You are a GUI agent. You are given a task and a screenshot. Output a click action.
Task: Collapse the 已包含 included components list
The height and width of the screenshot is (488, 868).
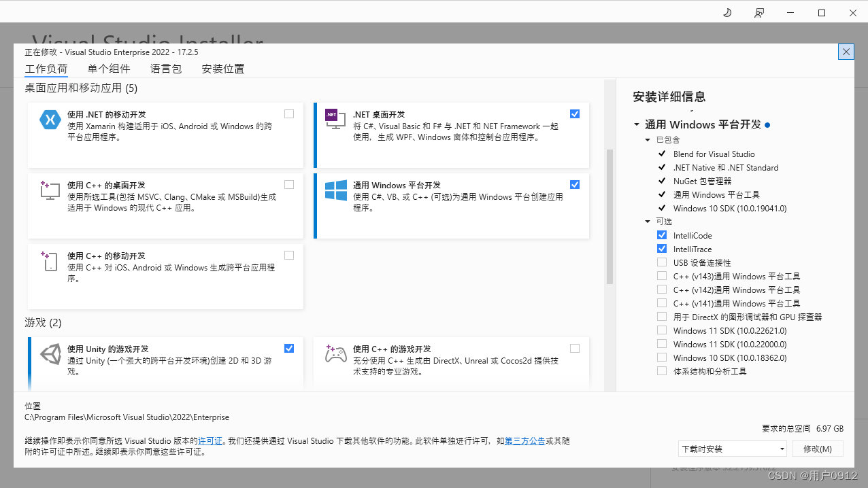648,140
